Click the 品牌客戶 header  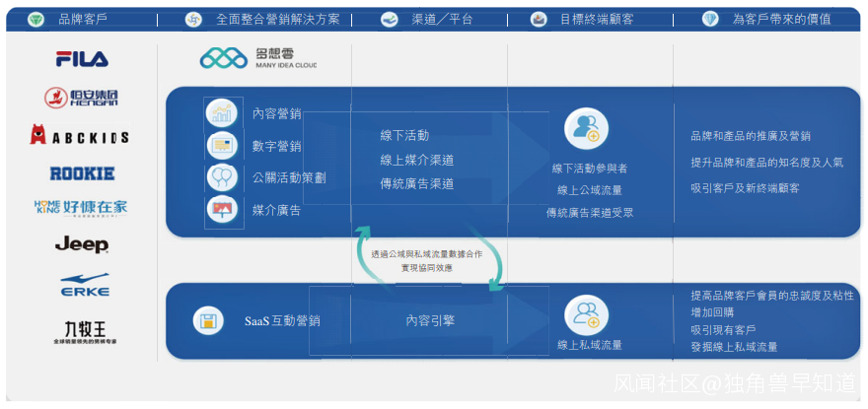click(x=83, y=20)
